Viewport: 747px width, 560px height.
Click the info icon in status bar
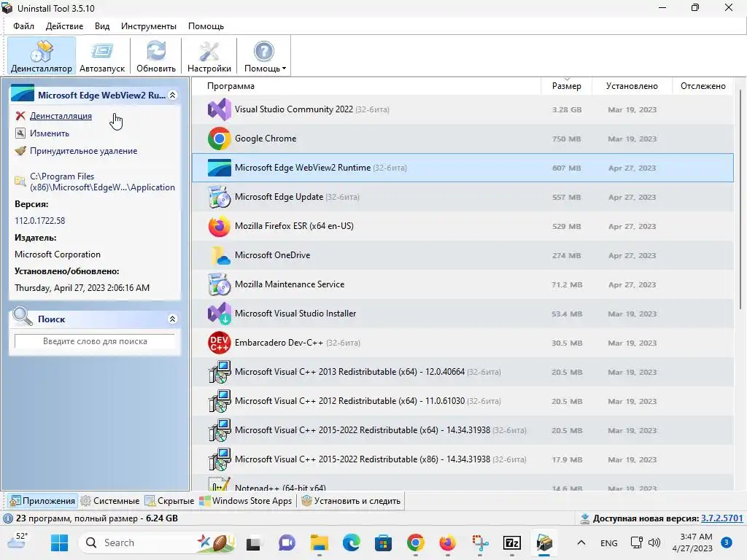(8, 518)
